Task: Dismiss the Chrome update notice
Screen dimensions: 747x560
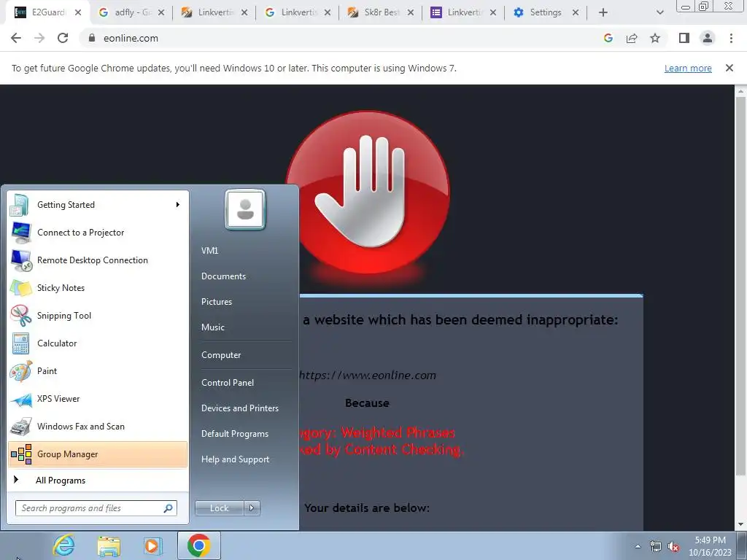Action: click(x=729, y=68)
